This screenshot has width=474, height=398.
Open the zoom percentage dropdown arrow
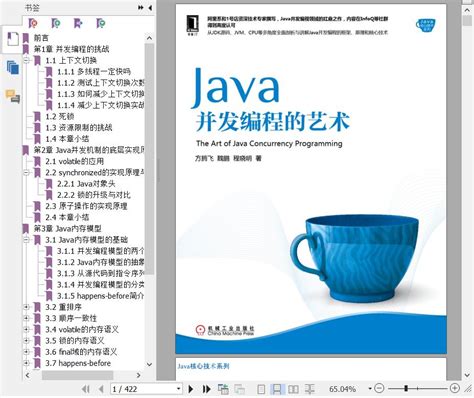tap(370, 389)
